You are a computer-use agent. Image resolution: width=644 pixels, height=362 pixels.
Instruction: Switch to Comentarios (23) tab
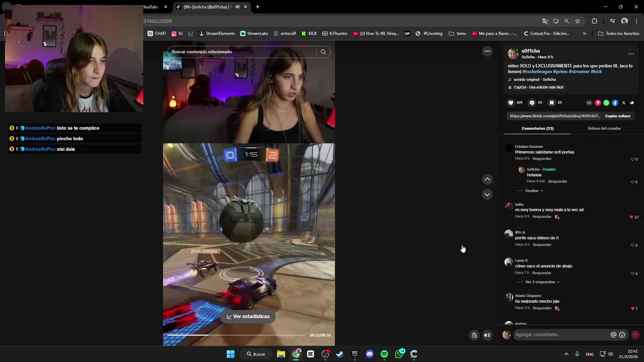click(537, 128)
